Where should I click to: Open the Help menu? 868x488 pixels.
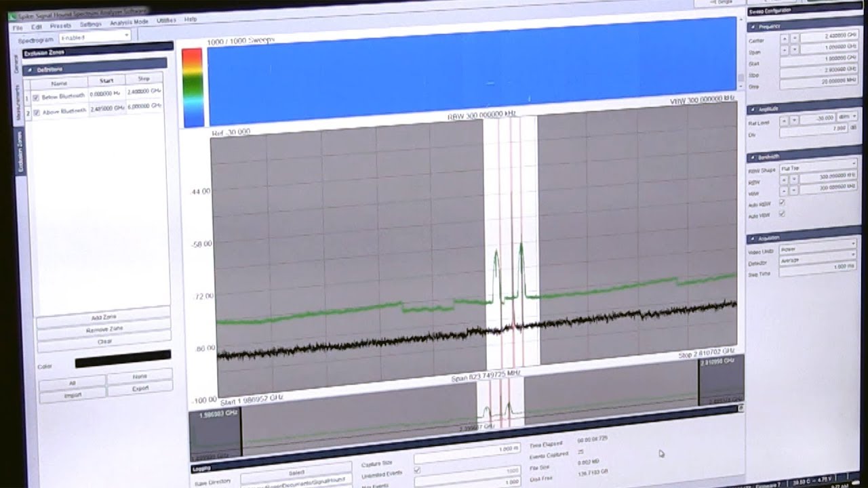coord(191,19)
